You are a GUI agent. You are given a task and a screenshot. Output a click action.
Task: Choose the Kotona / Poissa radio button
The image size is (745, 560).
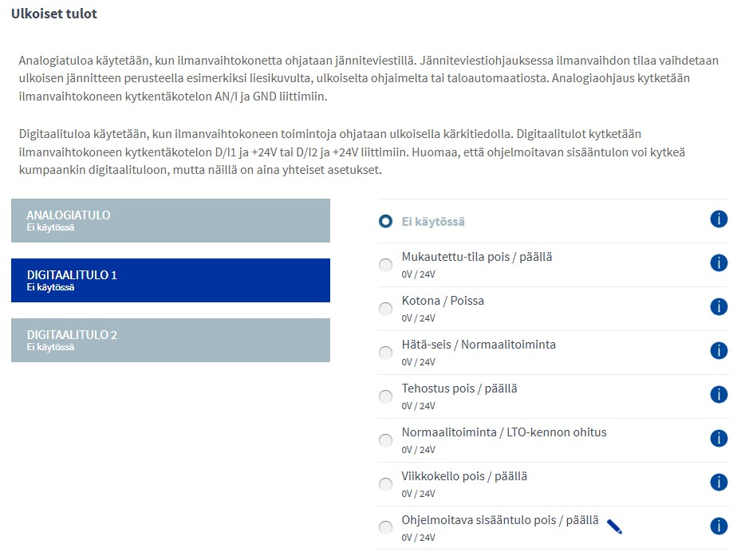(386, 309)
